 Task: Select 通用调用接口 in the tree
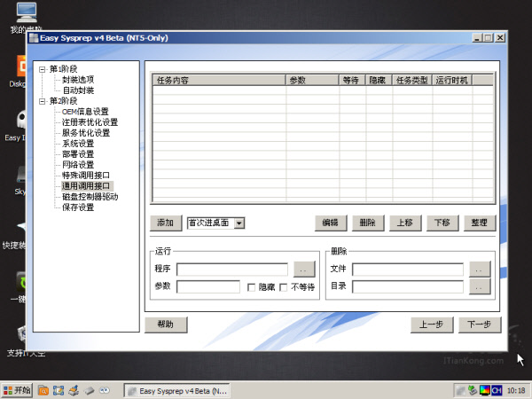(x=86, y=186)
